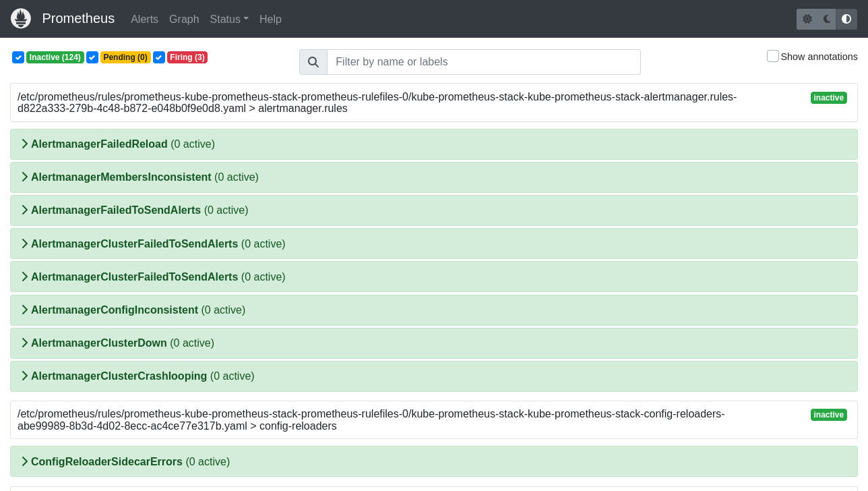Click the Prometheus flame logo
Screen dimensions: 868x491
(21, 18)
